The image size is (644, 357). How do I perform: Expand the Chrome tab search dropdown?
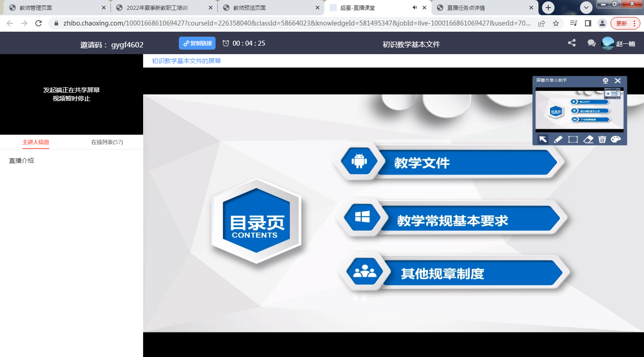[586, 8]
